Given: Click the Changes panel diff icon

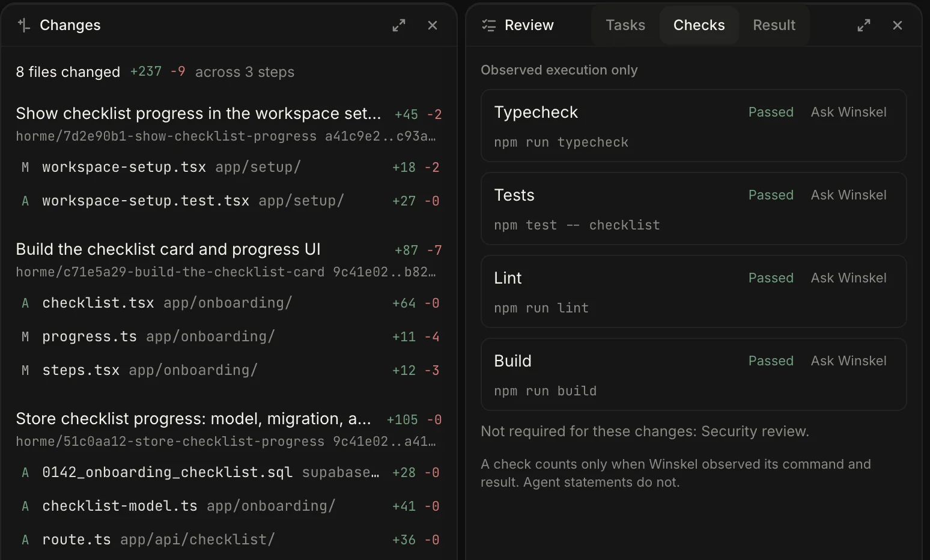Looking at the screenshot, I should (24, 25).
